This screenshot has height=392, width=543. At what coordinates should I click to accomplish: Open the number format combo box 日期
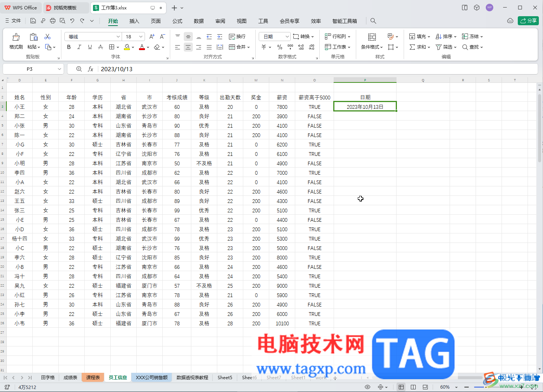point(275,37)
